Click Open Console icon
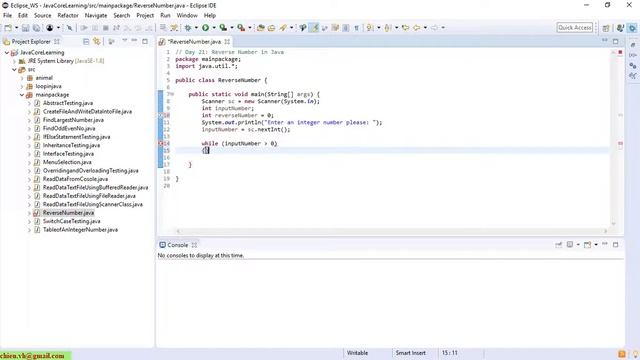Screen dimensions: 640x360 [x=587, y=244]
